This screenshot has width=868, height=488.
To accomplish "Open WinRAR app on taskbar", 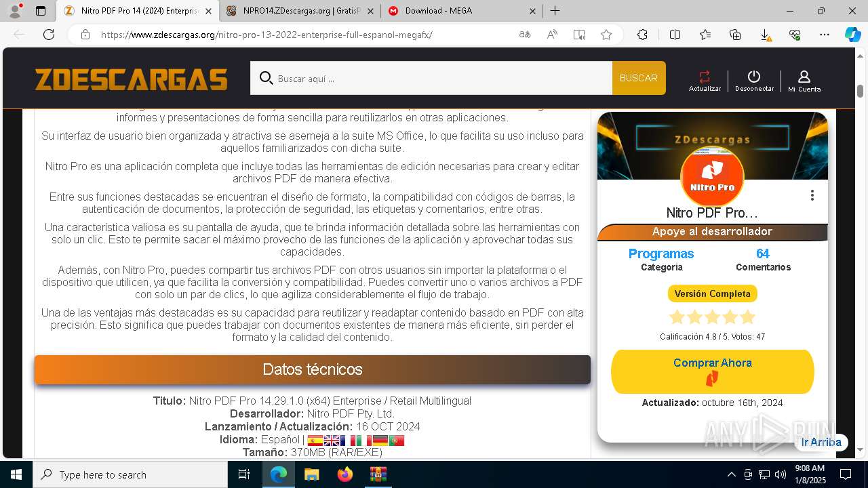I will 378,474.
